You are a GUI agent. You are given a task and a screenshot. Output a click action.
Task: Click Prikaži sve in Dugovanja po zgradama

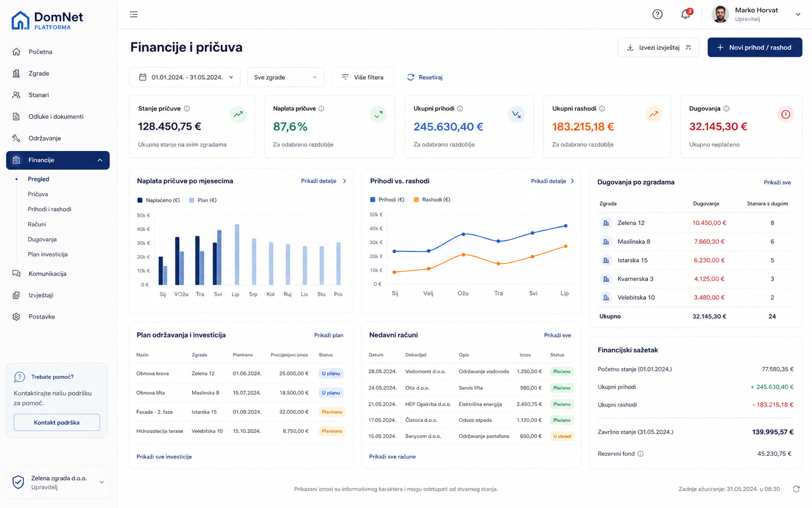tap(777, 182)
